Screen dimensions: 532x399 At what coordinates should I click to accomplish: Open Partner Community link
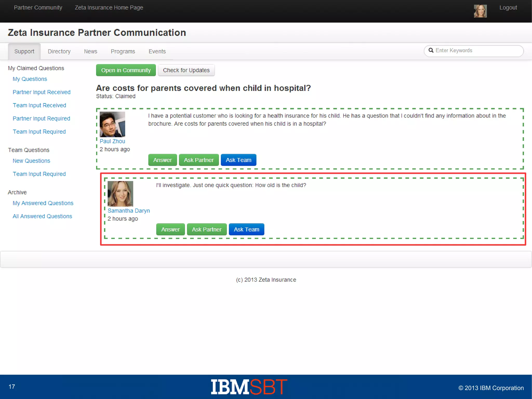click(38, 8)
